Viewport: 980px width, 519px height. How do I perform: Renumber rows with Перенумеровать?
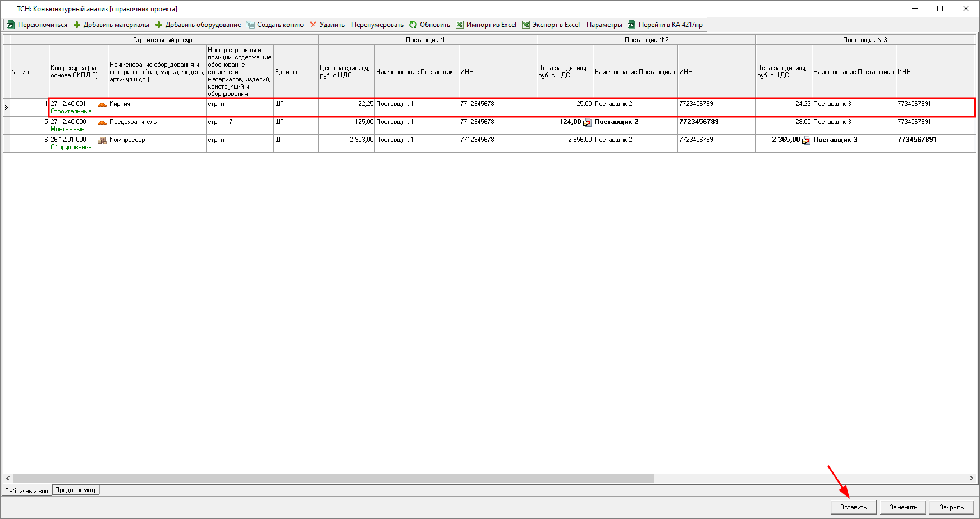pos(377,25)
